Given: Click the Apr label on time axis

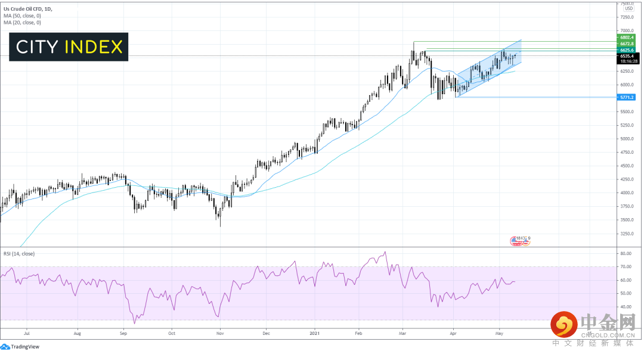Looking at the screenshot, I should (453, 334).
